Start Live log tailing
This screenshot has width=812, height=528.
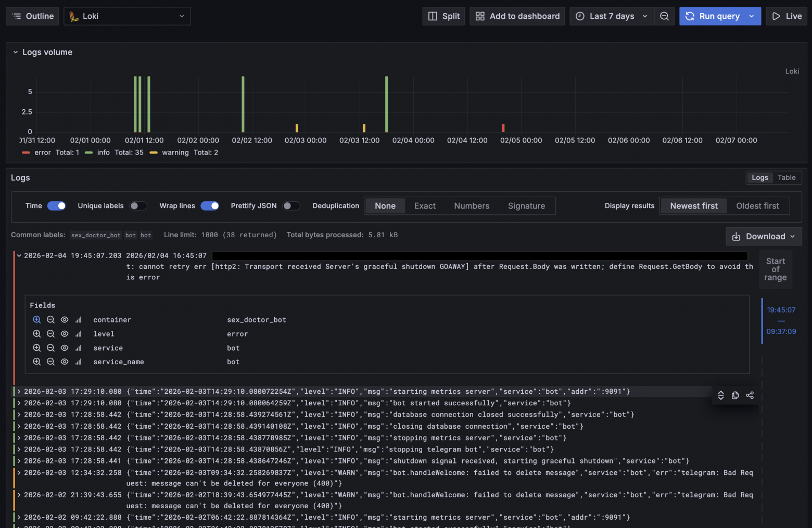click(786, 16)
